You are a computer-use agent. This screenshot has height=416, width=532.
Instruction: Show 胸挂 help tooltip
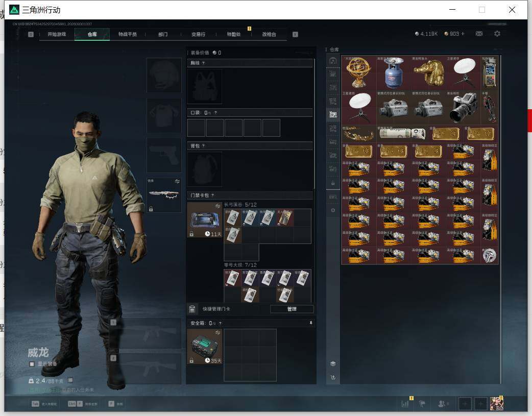click(203, 63)
